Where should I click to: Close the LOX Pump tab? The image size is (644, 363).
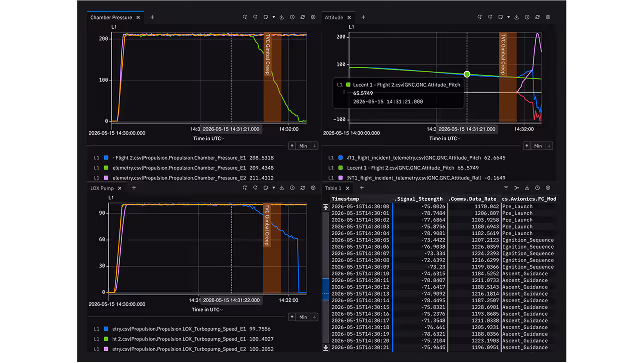pos(120,188)
